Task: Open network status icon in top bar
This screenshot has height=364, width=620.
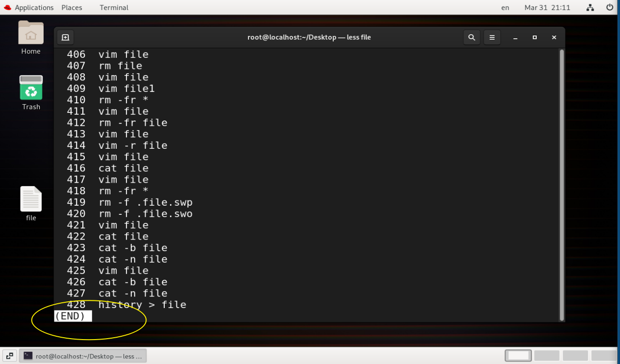Action: (x=590, y=7)
